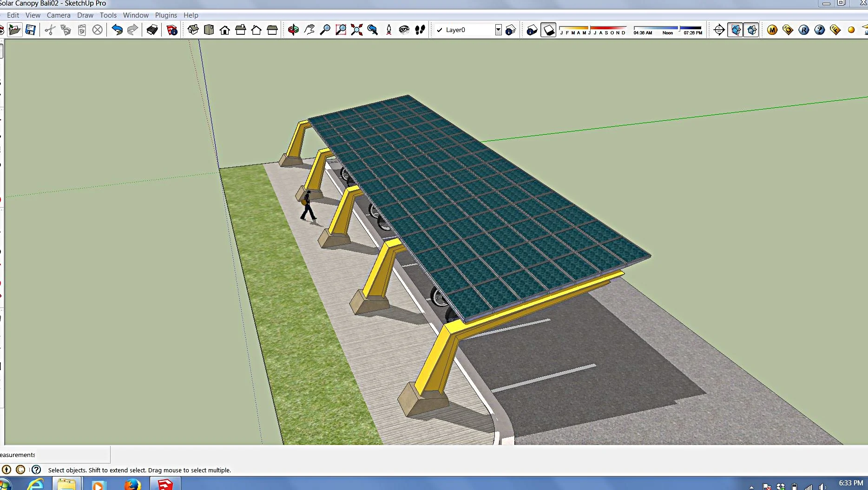Open the Layer Manager icon
Screen dimensions: 868x490
tap(510, 29)
